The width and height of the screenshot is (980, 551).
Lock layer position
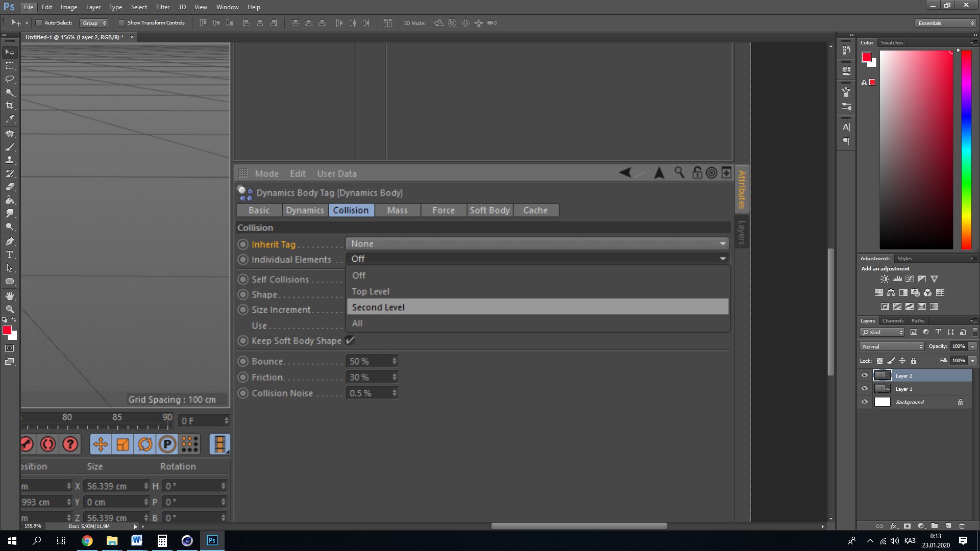902,361
